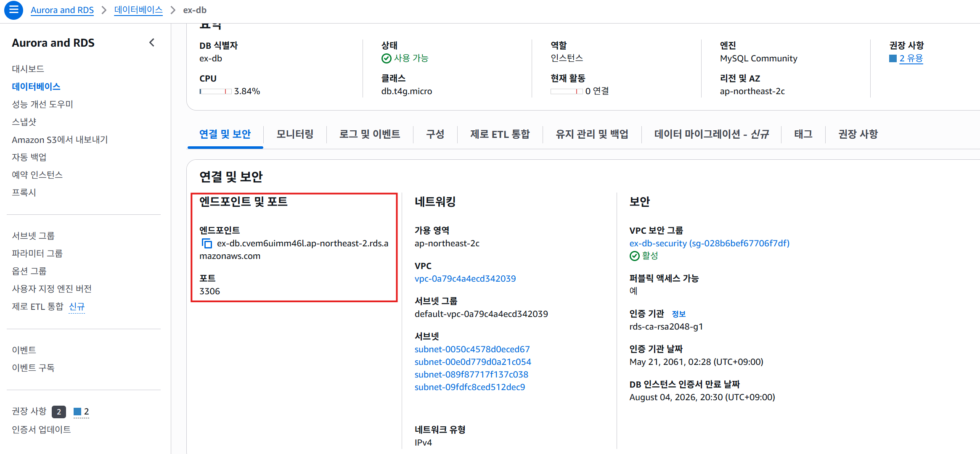Collapse the Aurora and RDS sidebar

[x=152, y=42]
